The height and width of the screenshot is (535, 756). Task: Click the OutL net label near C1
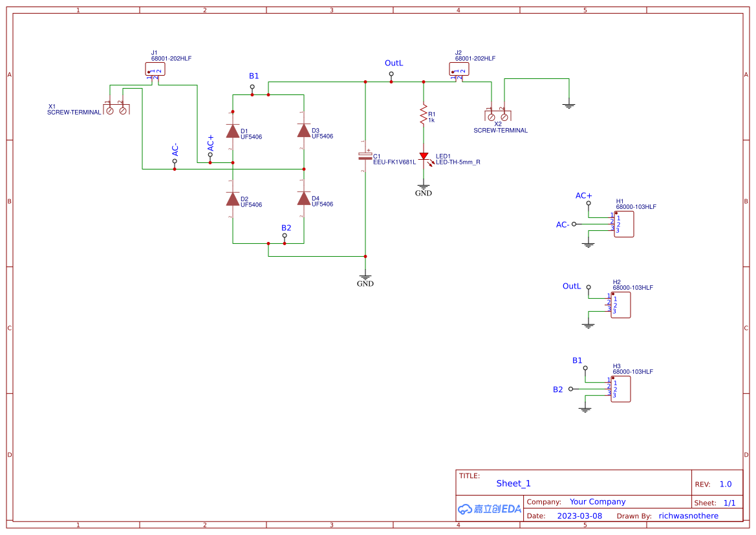click(393, 63)
